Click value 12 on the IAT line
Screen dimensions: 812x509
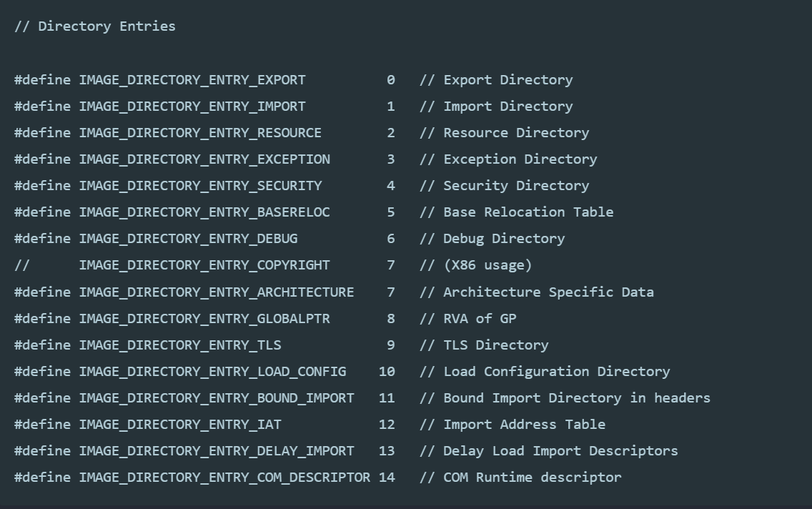coord(387,424)
